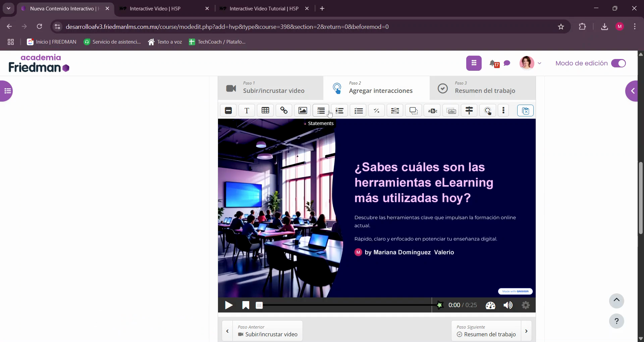
Task: Switch to Interactive Video Tutorial tab
Action: (x=264, y=9)
